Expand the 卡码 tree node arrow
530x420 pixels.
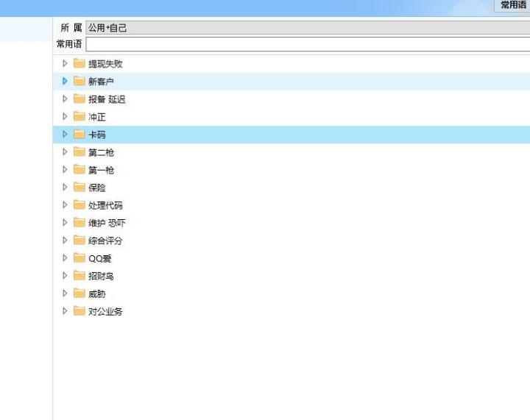pos(66,135)
